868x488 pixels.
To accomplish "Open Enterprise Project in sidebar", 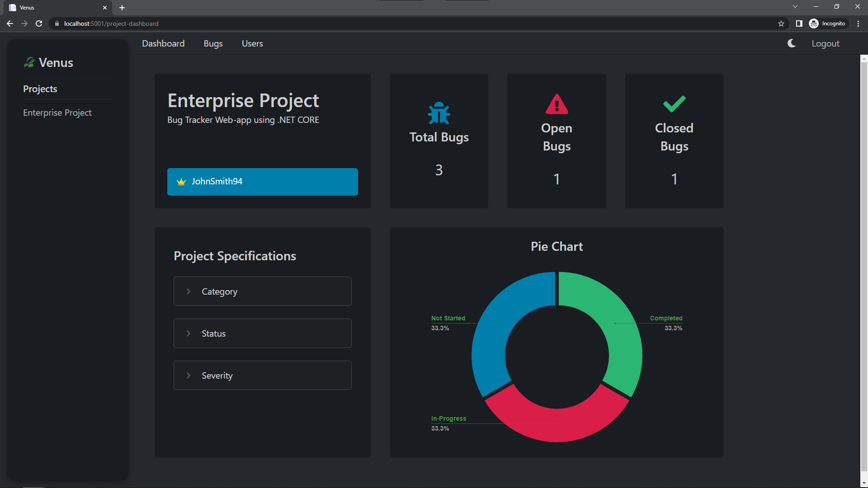I will [x=57, y=113].
